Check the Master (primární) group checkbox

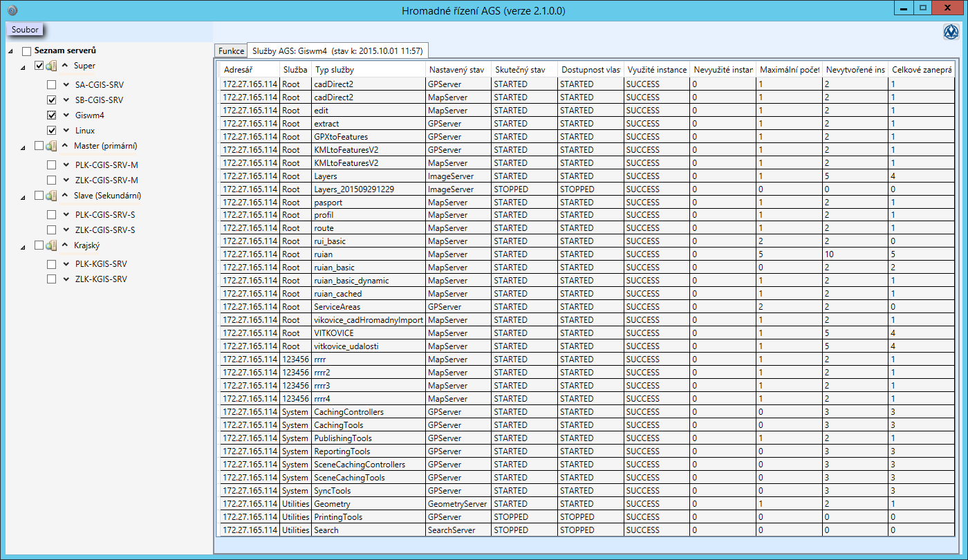[39, 146]
